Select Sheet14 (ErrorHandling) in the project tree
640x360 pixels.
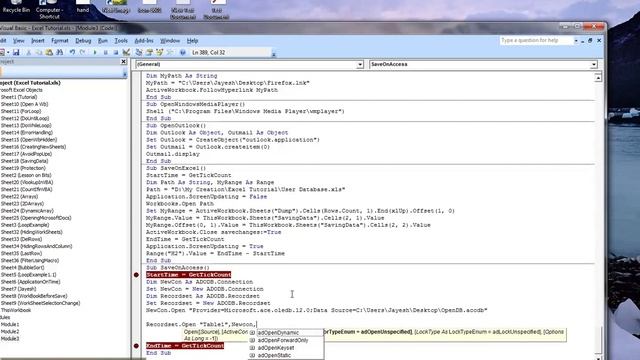coord(27,133)
